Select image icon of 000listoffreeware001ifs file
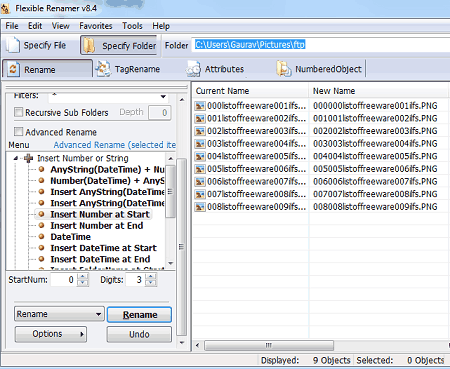 click(200, 106)
